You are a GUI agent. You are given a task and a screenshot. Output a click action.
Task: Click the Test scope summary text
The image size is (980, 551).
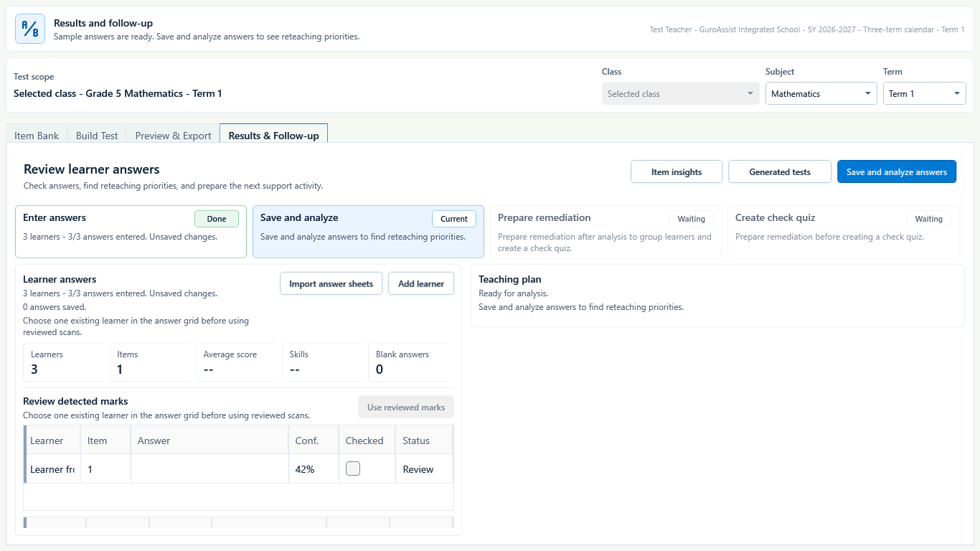[118, 93]
